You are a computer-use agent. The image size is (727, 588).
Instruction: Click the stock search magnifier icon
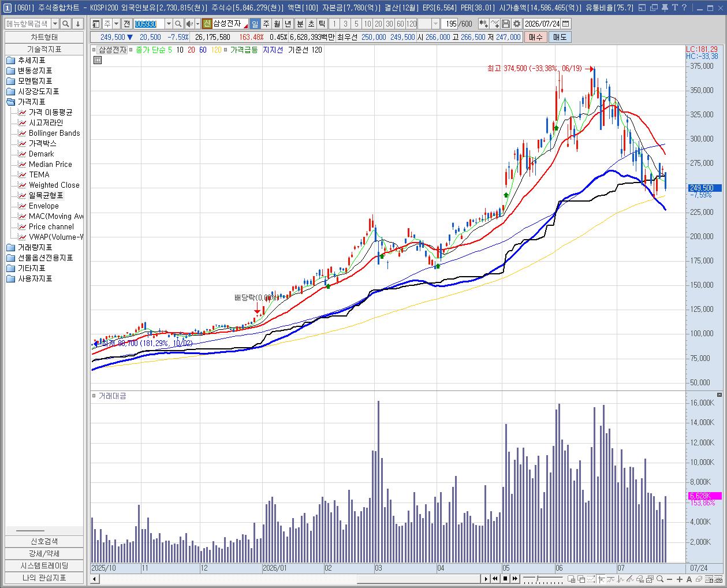pos(178,24)
